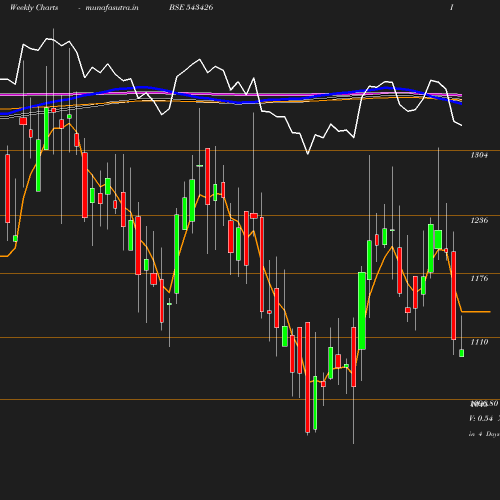This screenshot has height=500, width=500.
Task: Select the 1304 price level label
Action: pyautogui.click(x=479, y=155)
